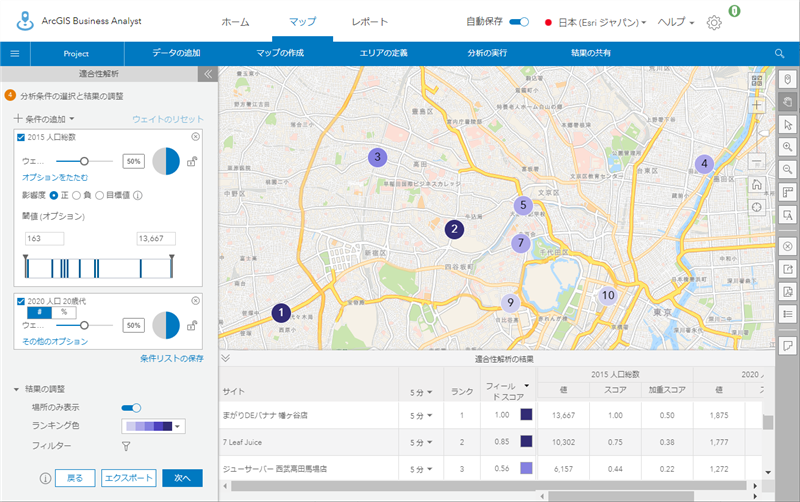Screen dimensions: 800x502
Task: Select the 負 influence radio button
Action: (x=76, y=195)
